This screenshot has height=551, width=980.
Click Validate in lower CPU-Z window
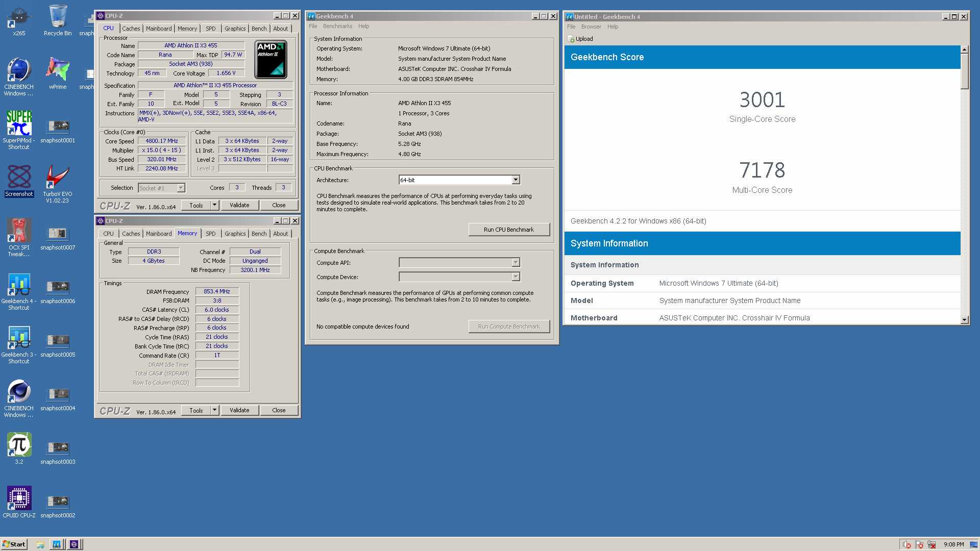[x=239, y=410]
